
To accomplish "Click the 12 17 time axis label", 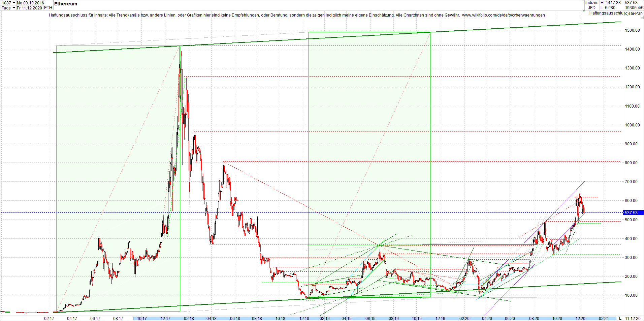I will [165, 318].
